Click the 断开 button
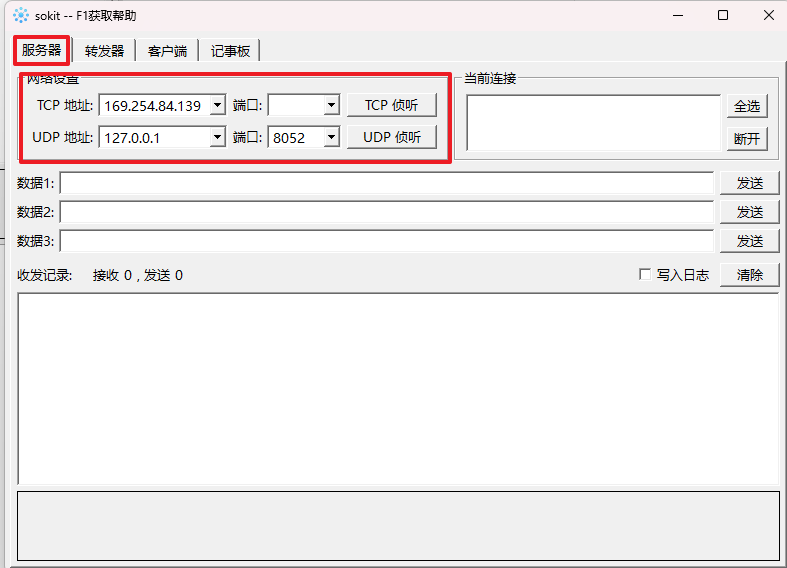787x568 pixels. click(747, 138)
